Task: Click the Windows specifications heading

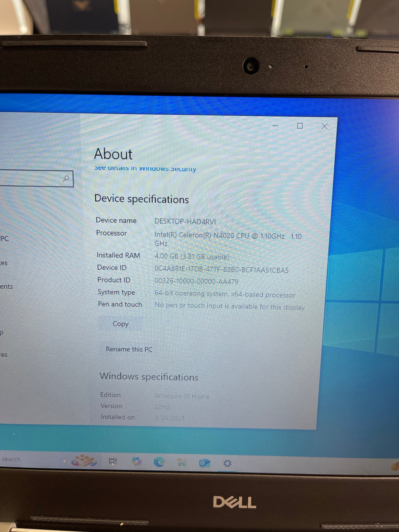Action: click(149, 376)
